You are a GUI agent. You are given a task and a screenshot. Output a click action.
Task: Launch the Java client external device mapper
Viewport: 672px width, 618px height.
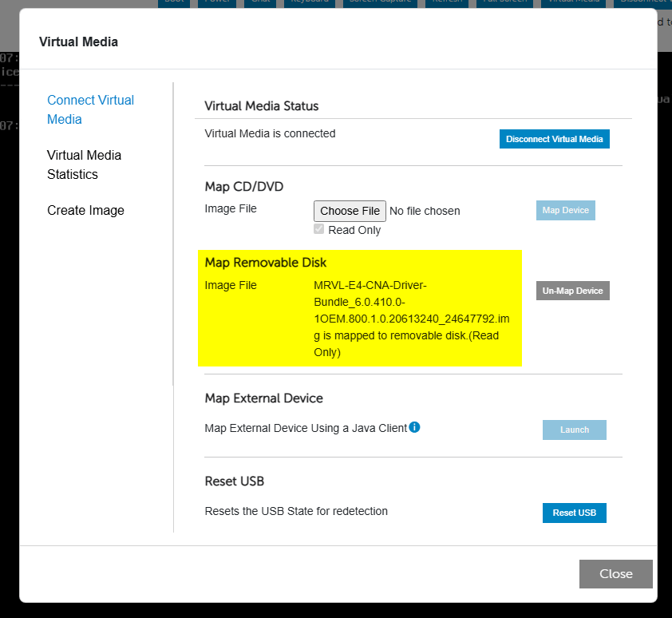tap(574, 430)
